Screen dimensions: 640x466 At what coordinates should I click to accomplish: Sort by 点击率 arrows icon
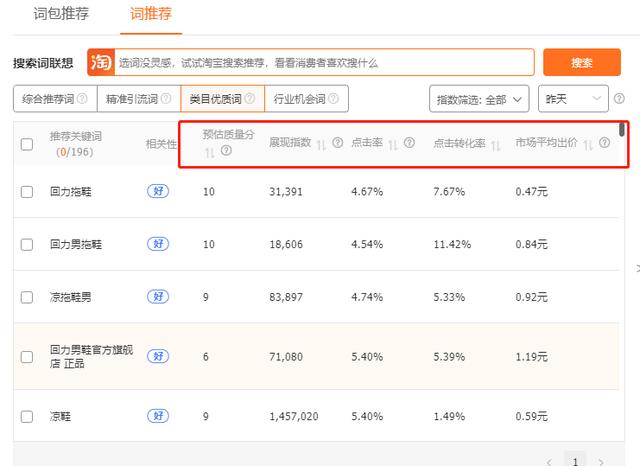393,144
